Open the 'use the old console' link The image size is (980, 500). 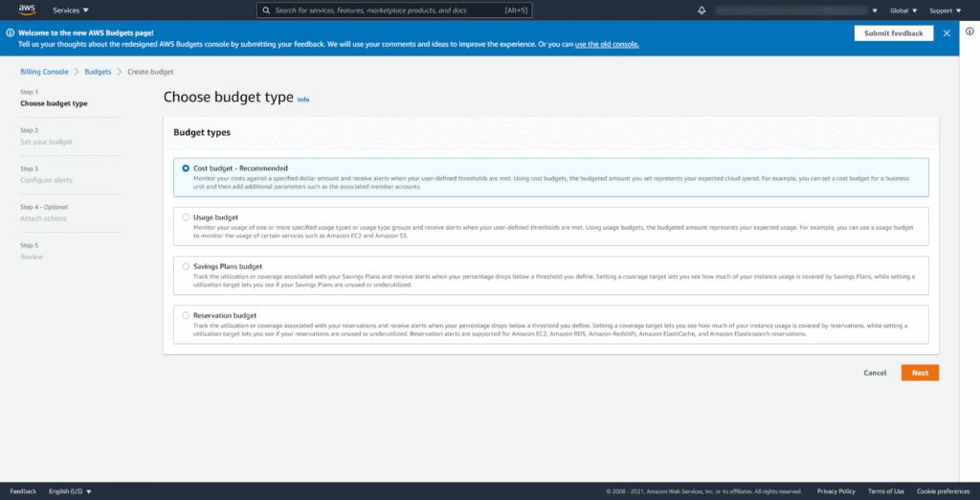(x=607, y=44)
